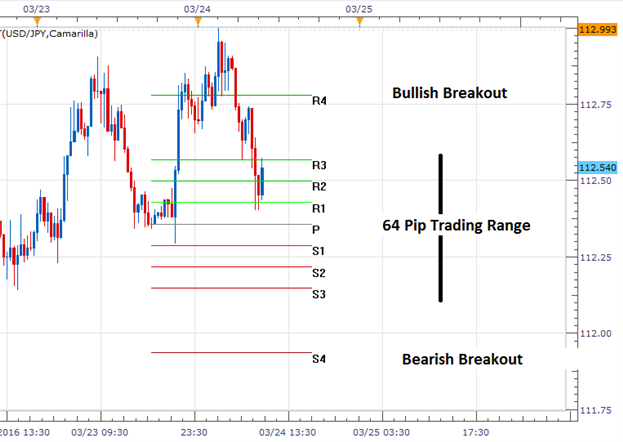Select the P pivot label
Screen dimensions: 623x442
pyautogui.click(x=316, y=229)
